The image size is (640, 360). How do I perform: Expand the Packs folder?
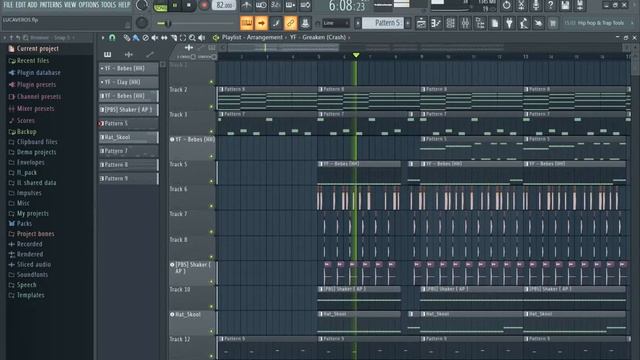(x=24, y=223)
